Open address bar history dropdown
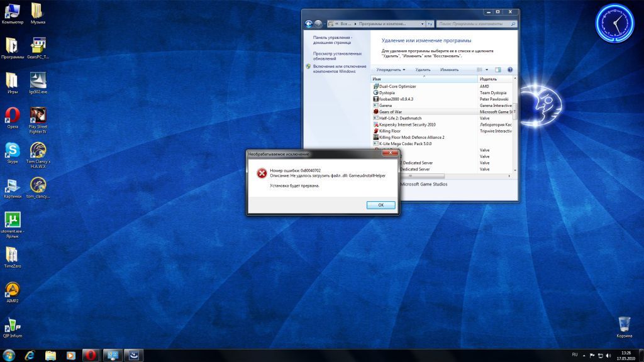Viewport: 644px width, 362px height. click(x=422, y=24)
